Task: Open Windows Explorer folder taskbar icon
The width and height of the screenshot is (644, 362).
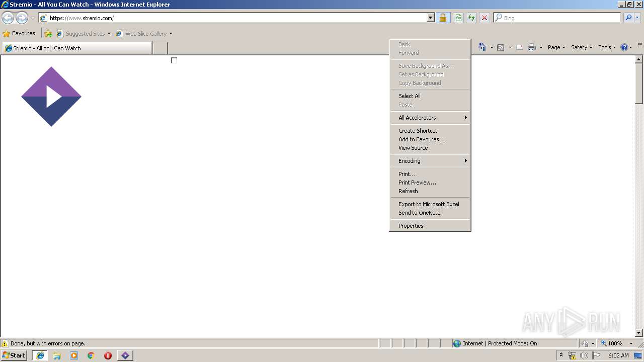Action: [x=57, y=355]
